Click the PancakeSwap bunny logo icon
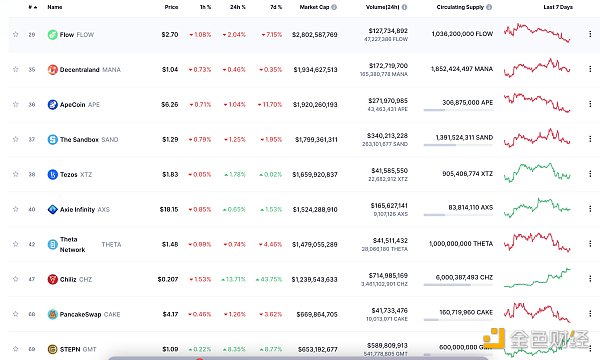 52,314
